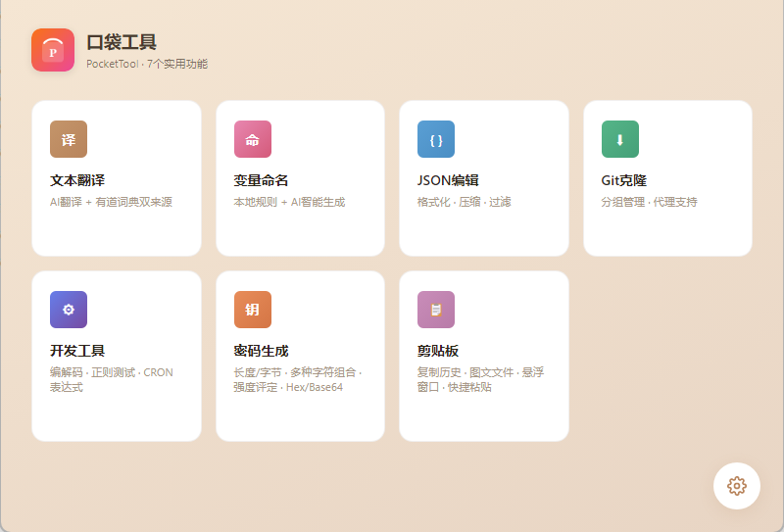Open the 文本翻译 card title

tap(77, 180)
